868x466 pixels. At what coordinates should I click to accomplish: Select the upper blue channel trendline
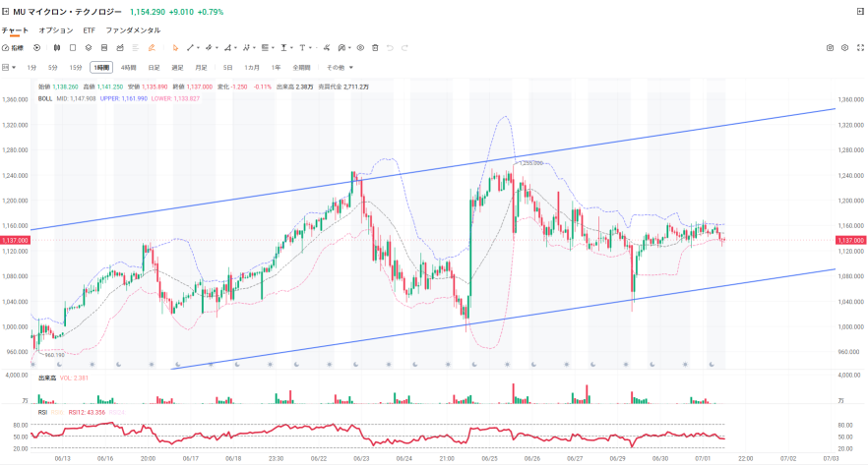pos(432,169)
